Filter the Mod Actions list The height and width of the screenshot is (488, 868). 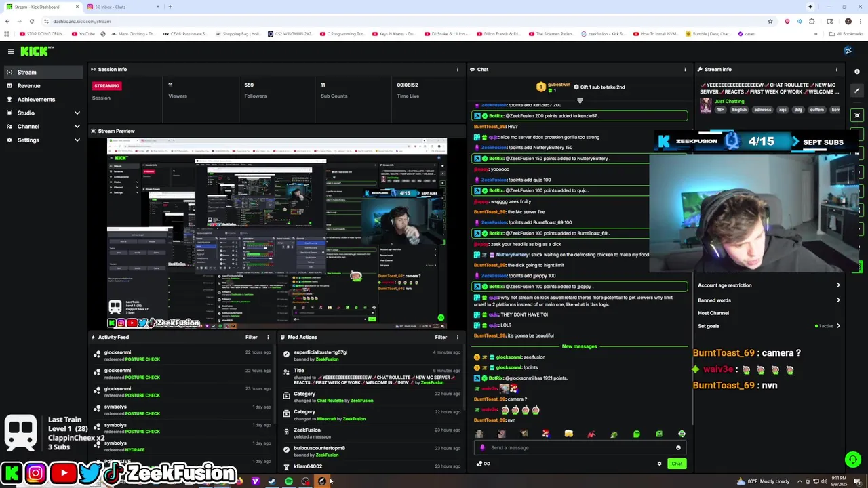441,337
